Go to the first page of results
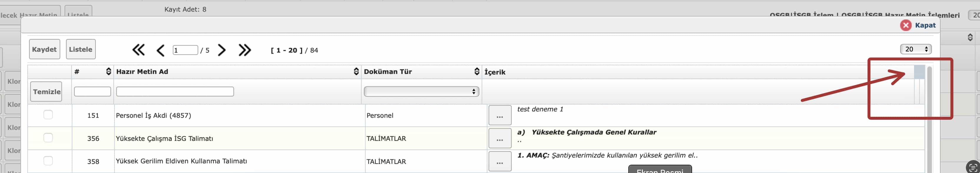Image resolution: width=980 pixels, height=173 pixels. click(x=138, y=50)
